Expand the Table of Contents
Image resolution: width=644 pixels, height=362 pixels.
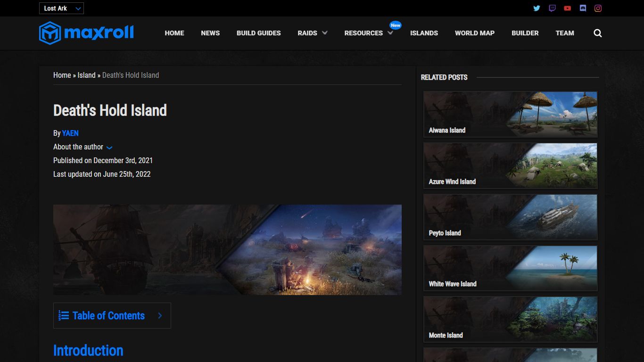(112, 315)
